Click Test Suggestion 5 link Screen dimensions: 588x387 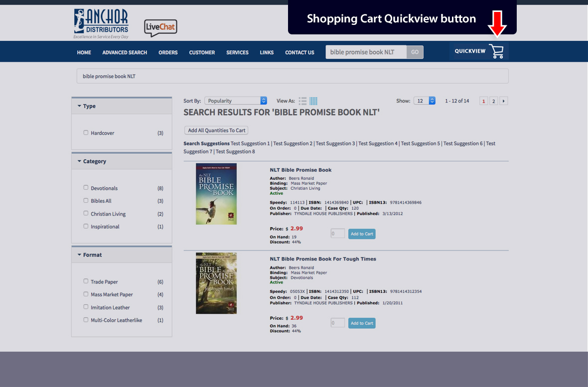pos(421,143)
